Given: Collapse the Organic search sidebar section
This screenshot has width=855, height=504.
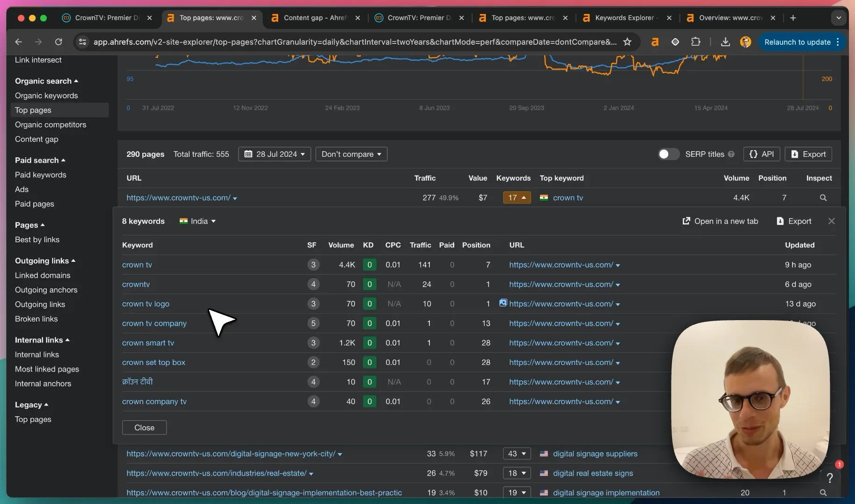Looking at the screenshot, I should point(46,81).
